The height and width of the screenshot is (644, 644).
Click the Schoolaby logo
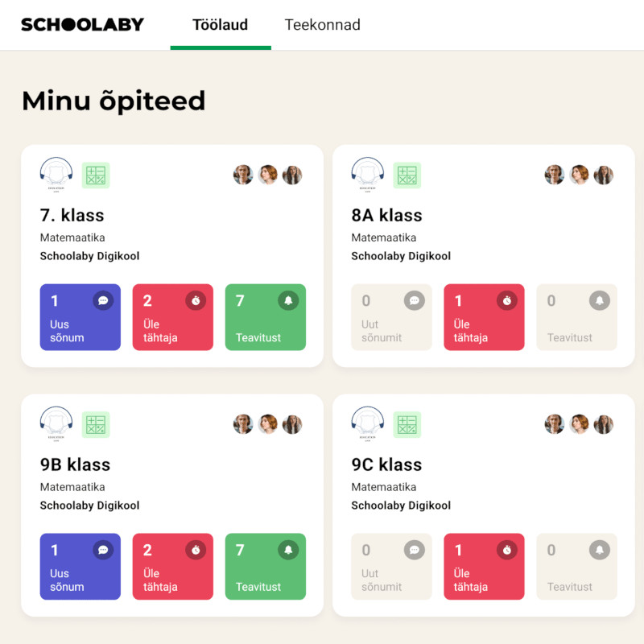coord(82,24)
